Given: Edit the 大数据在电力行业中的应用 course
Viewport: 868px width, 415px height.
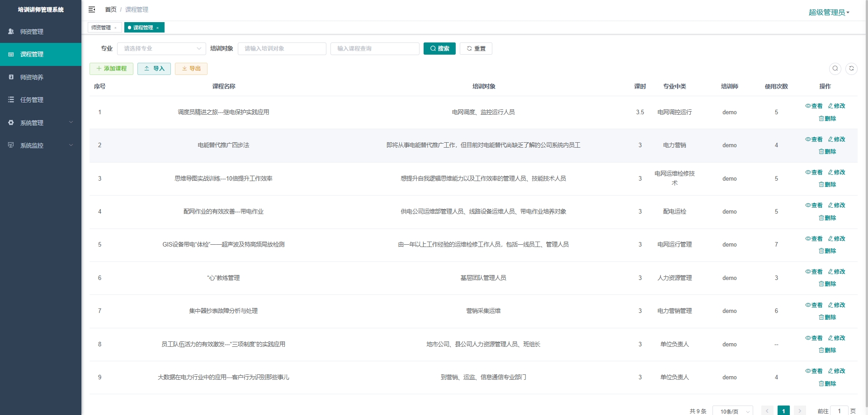Looking at the screenshot, I should pos(836,371).
